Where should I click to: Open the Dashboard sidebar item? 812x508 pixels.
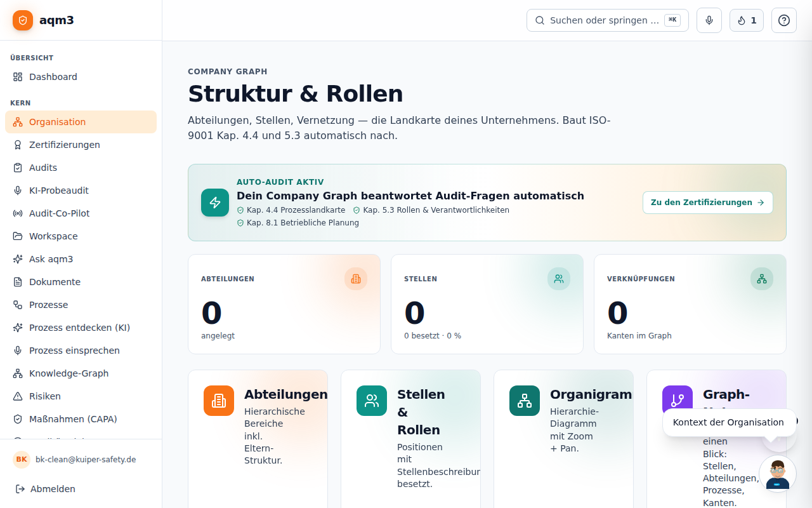tap(81, 77)
